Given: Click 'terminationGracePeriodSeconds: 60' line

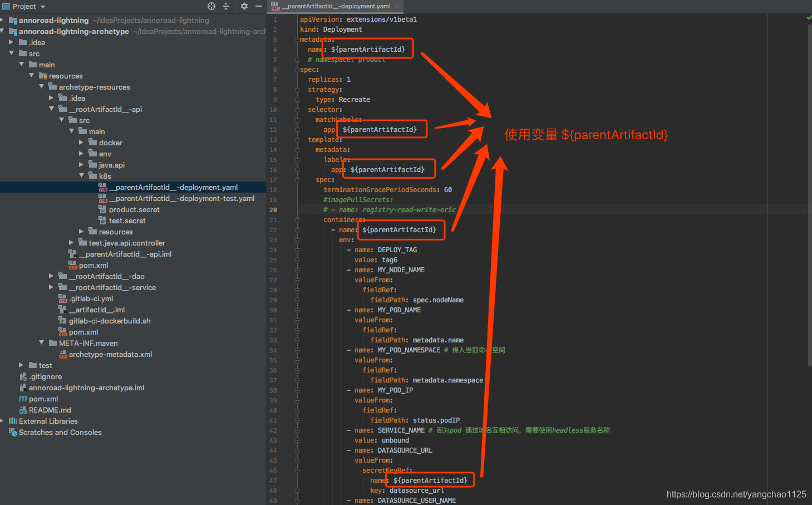Looking at the screenshot, I should pos(387,190).
